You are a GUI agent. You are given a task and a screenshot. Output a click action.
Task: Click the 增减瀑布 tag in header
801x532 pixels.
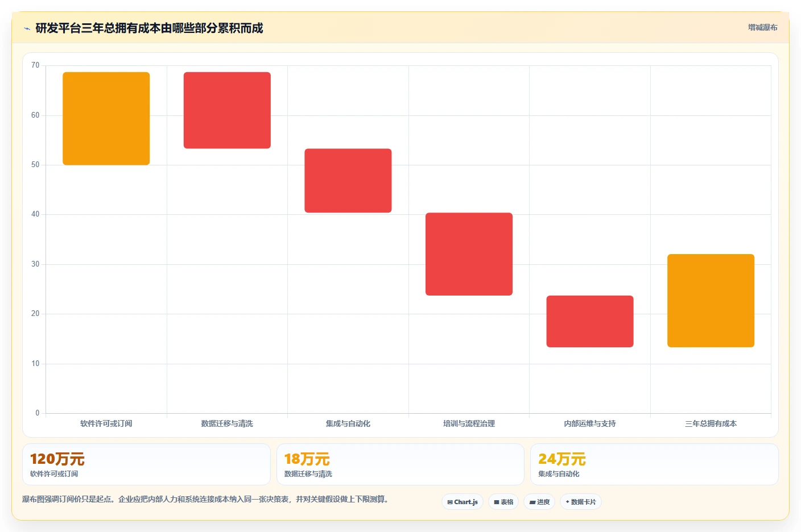coord(762,27)
